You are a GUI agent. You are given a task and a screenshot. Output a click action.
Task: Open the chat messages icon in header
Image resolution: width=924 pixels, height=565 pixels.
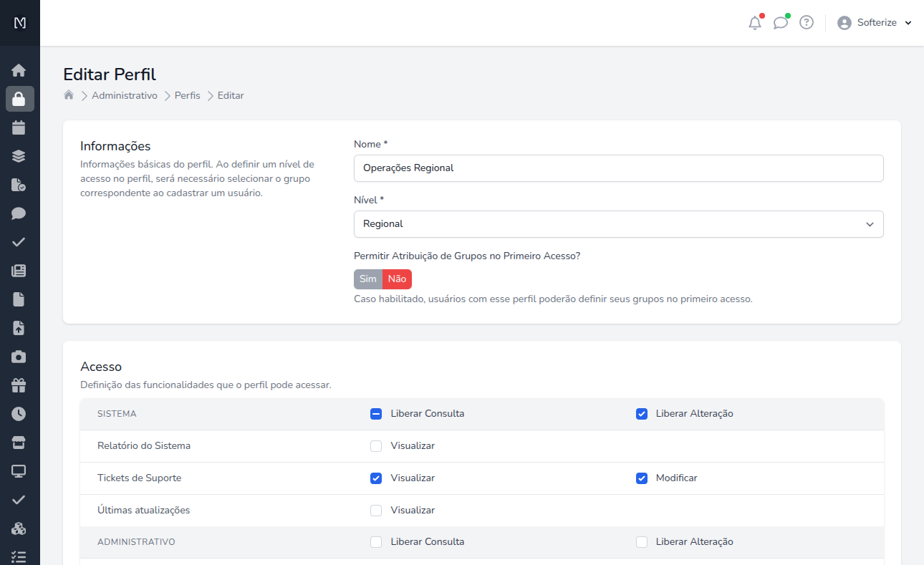click(780, 23)
